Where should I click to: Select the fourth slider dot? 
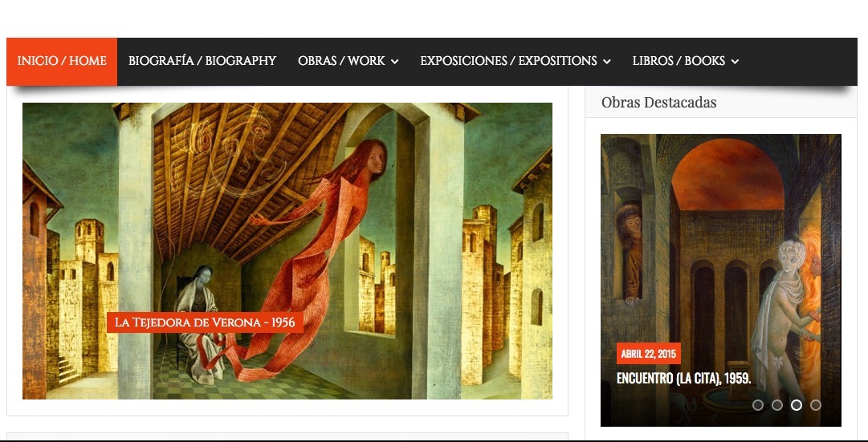point(816,405)
